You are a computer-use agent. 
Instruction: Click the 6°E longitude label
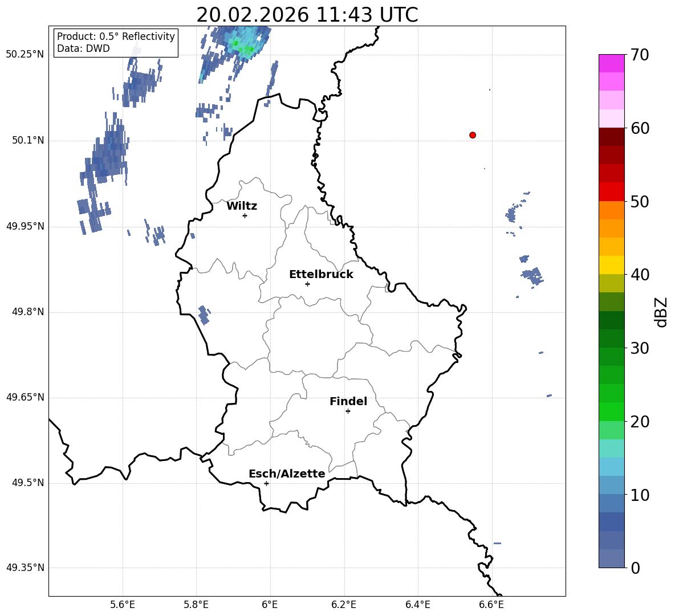point(270,605)
